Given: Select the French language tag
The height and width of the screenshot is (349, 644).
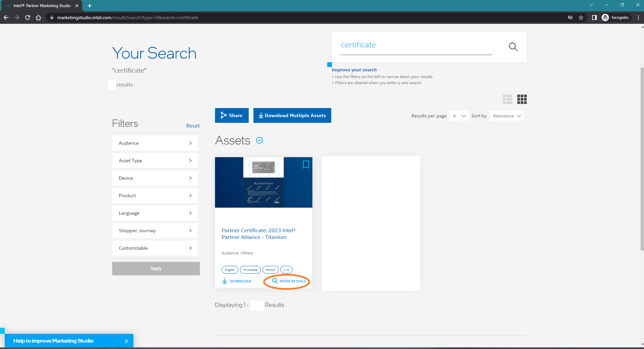Looking at the screenshot, I should click(271, 270).
